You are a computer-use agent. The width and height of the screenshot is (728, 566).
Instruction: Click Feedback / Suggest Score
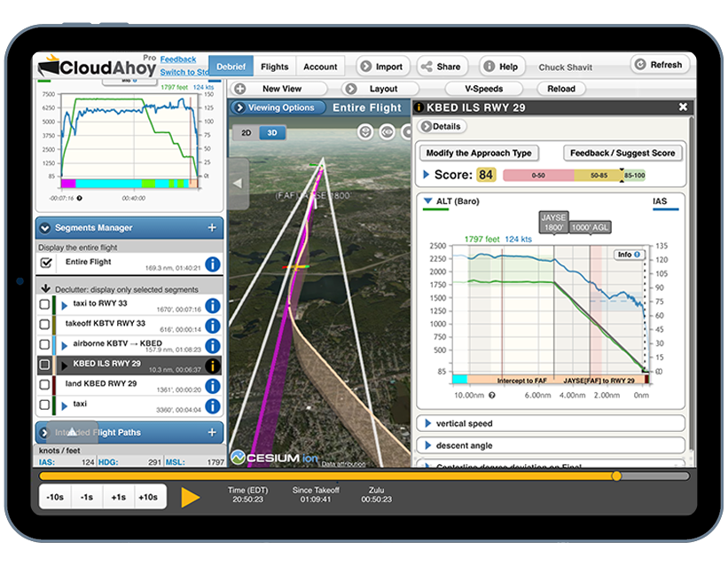(622, 153)
